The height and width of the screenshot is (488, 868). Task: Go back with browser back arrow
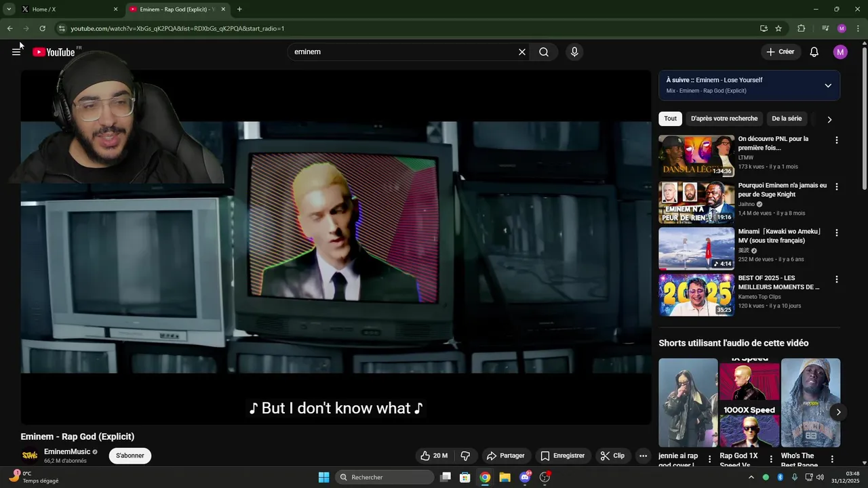point(9,28)
